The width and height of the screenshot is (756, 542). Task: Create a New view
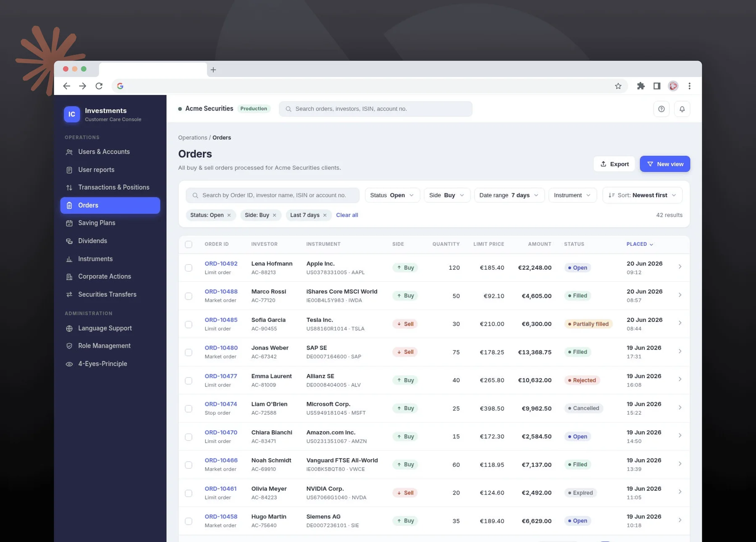[665, 164]
